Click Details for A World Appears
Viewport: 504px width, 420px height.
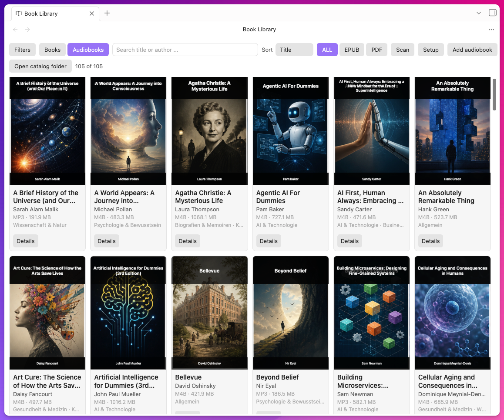[106, 241]
